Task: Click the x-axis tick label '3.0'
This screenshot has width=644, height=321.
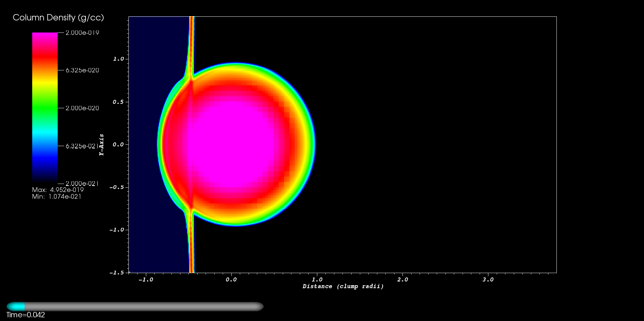Action: point(488,280)
